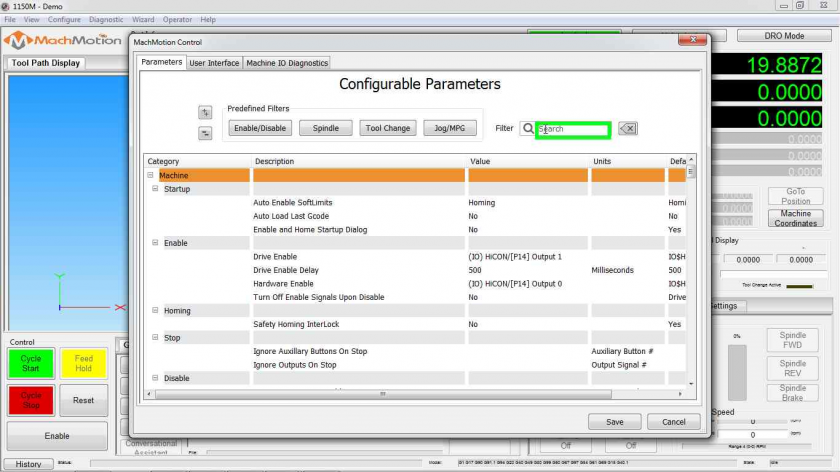This screenshot has height=472, width=840.
Task: Switch to the User Interface tab
Action: [214, 63]
